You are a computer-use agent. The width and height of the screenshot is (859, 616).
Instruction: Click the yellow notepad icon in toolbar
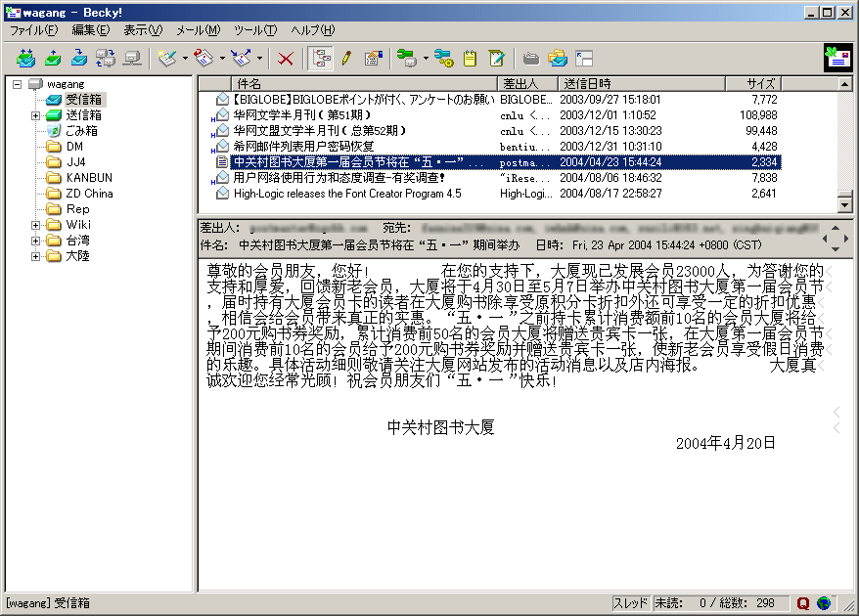(x=471, y=59)
